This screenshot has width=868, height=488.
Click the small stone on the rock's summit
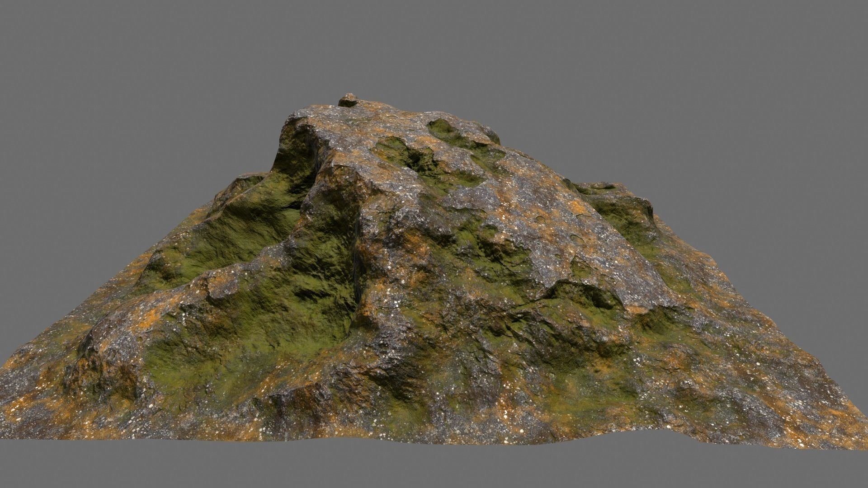click(x=348, y=100)
